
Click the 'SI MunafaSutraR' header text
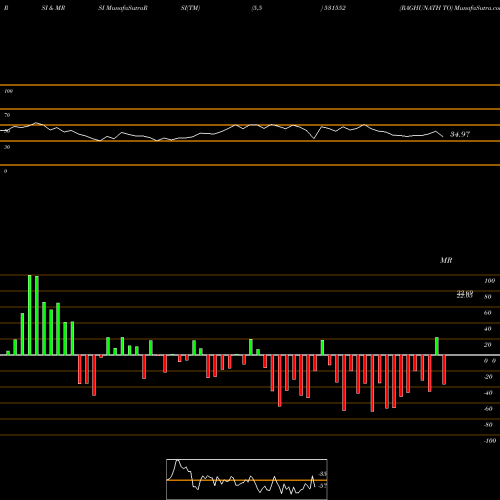pyautogui.click(x=123, y=8)
